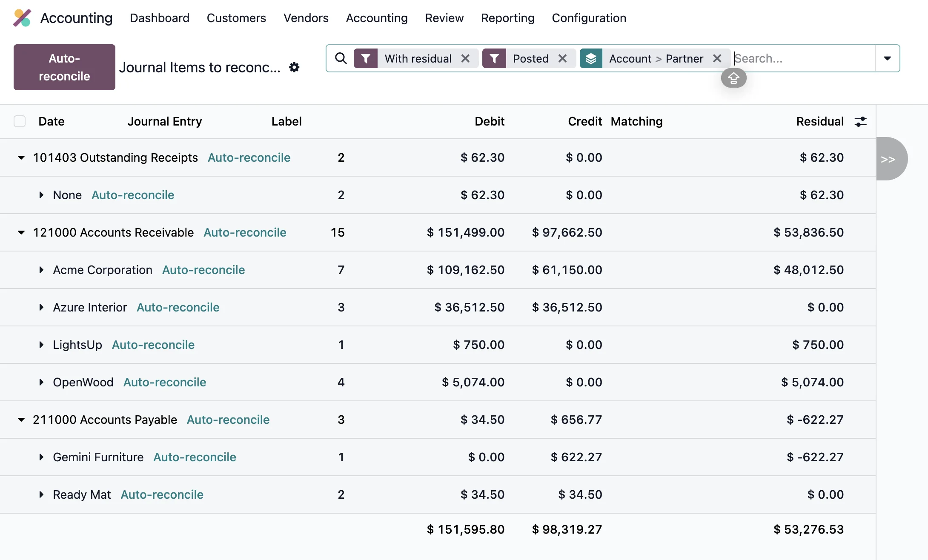
Task: Open the Configuration menu
Action: pos(589,18)
